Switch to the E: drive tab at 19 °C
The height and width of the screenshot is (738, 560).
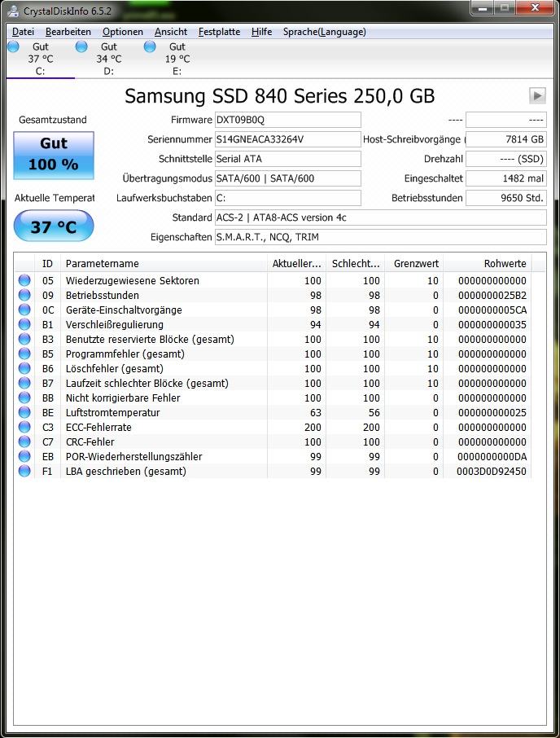(x=177, y=59)
